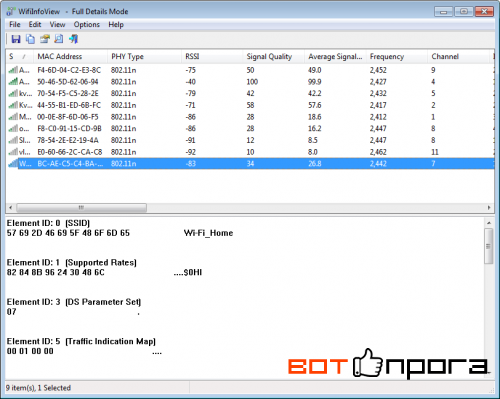The height and width of the screenshot is (399, 500).
Task: Select MAC address 78-54-2E-E2-19-4A
Action: click(x=68, y=140)
